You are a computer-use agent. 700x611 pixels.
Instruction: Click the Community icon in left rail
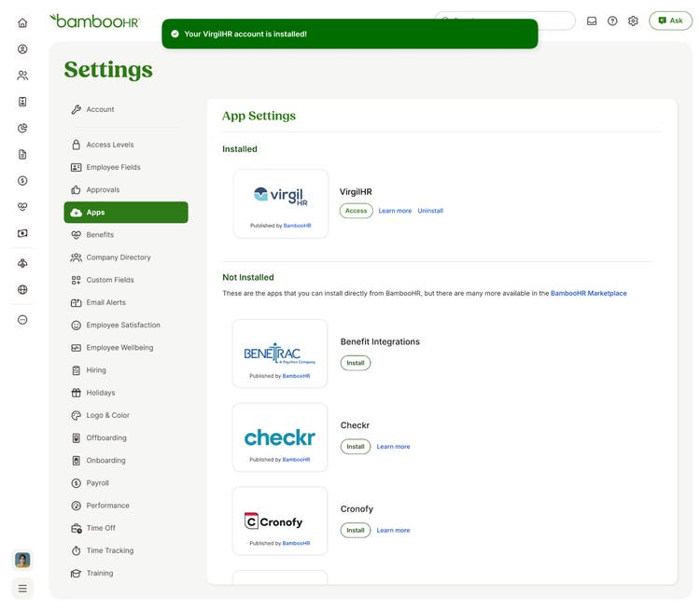(x=22, y=263)
